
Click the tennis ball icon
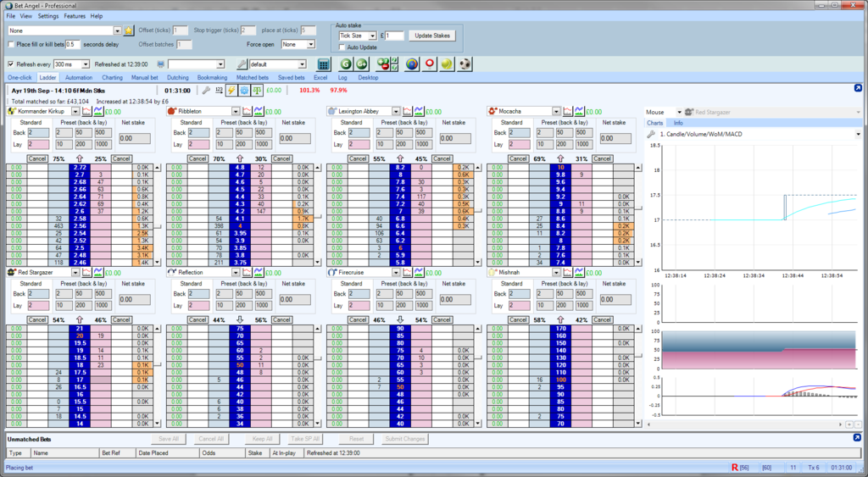pos(447,64)
